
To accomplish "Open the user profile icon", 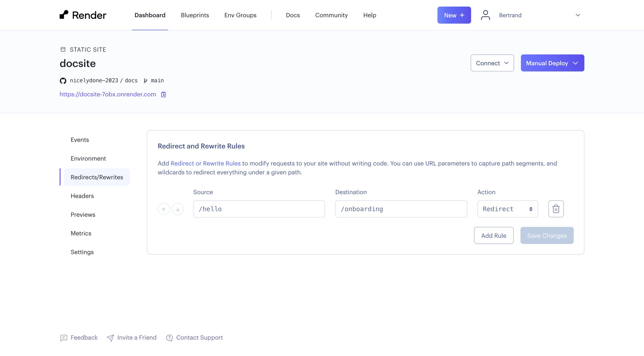I will pyautogui.click(x=485, y=15).
